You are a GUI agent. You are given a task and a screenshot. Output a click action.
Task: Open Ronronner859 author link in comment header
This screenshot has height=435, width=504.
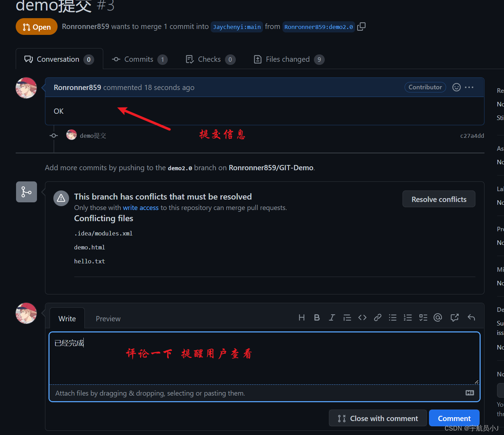point(77,87)
